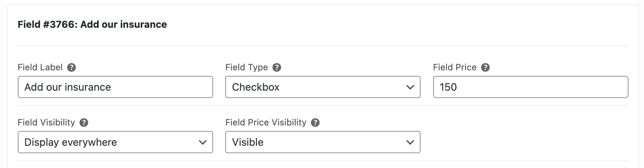644x168 pixels.
Task: Click the 'Field Price' caption text
Action: 455,67
